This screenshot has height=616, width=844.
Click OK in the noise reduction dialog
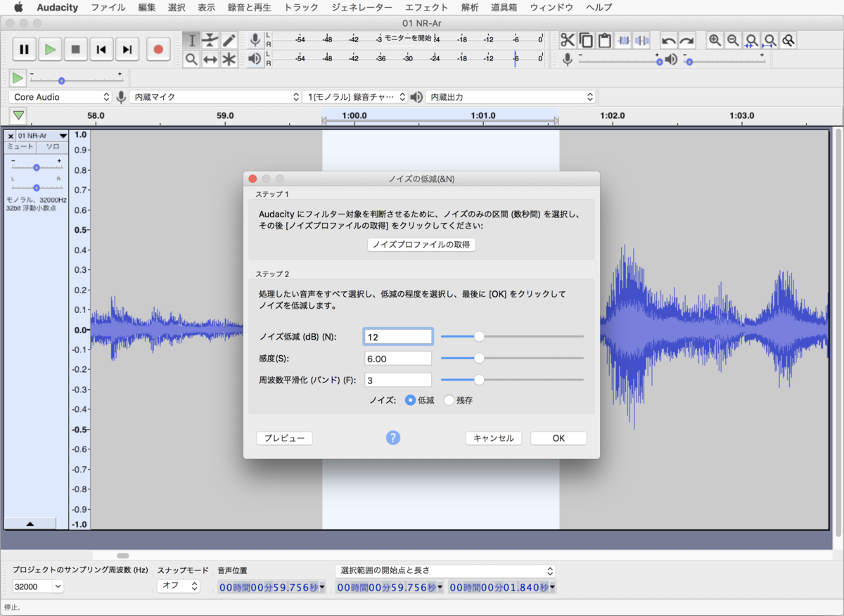coord(558,438)
